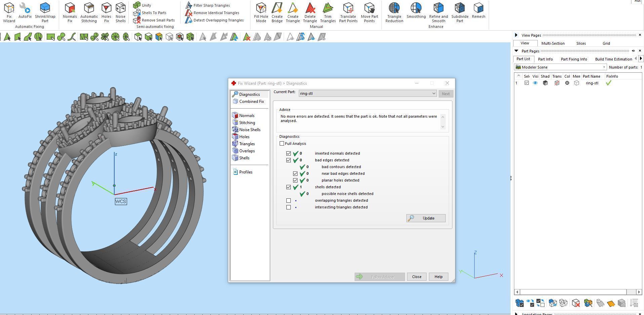Toggle inverted normals detected checkbox
Viewport: 644px width, 315px height.
pyautogui.click(x=289, y=153)
